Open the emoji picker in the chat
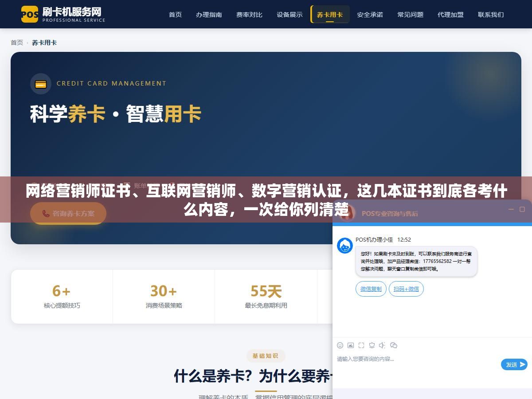532x399 pixels. 340,345
